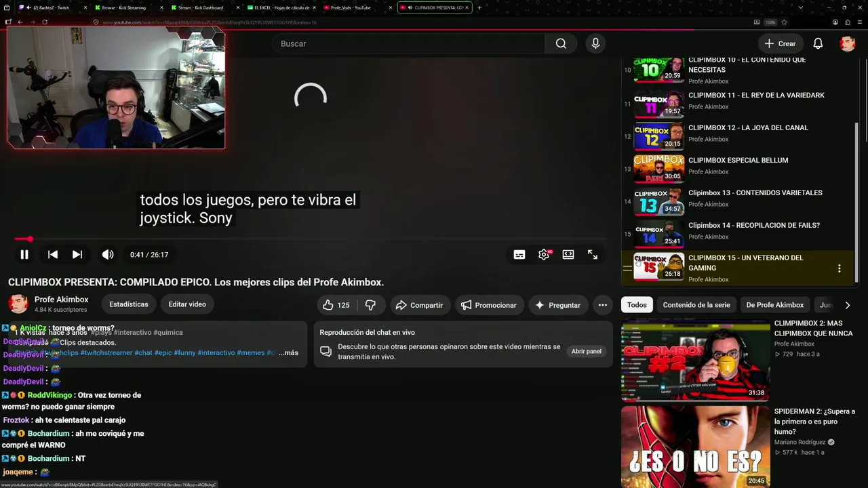Open options menu for CLIPIMBOX 15 playlist item
The width and height of the screenshot is (868, 488).
tap(839, 268)
